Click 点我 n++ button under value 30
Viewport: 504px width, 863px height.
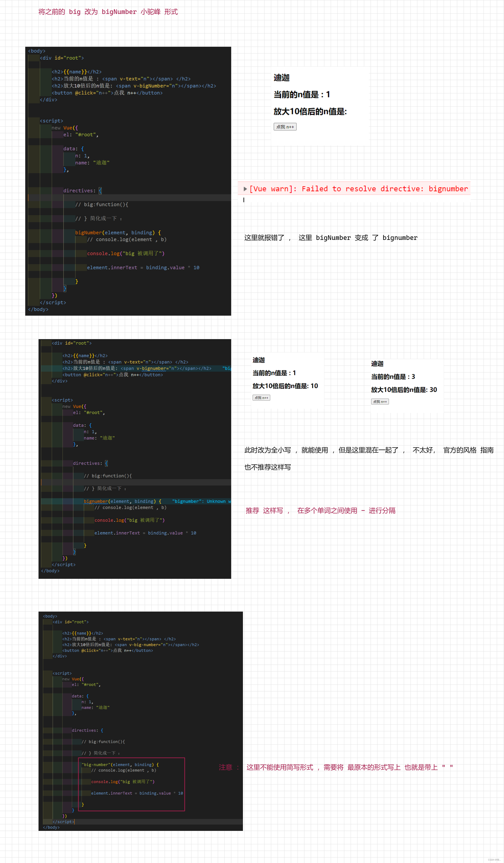pos(380,401)
